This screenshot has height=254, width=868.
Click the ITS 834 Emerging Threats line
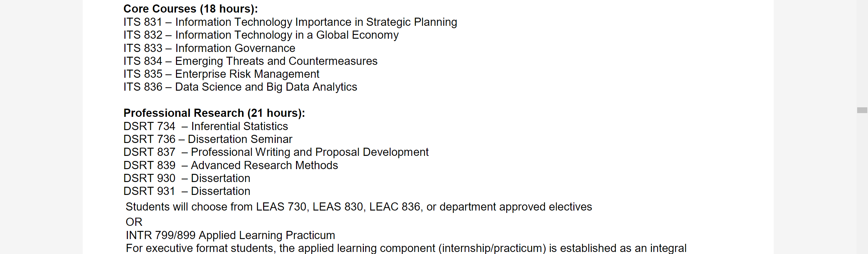(250, 61)
